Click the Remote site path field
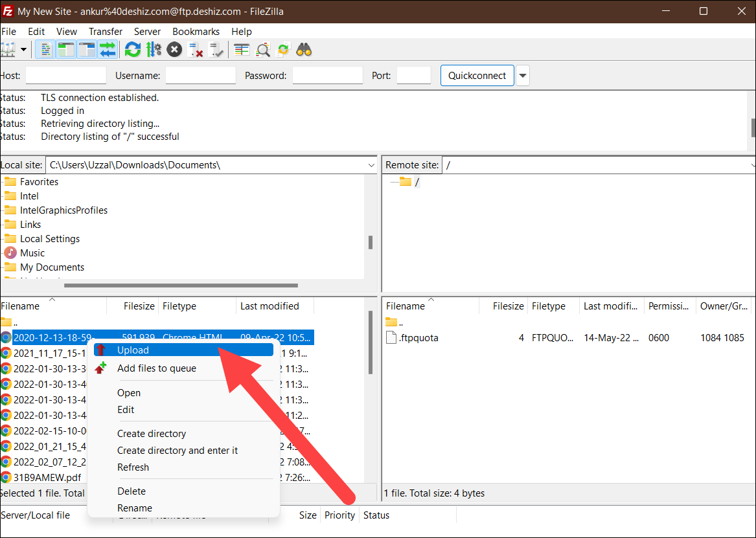 598,165
